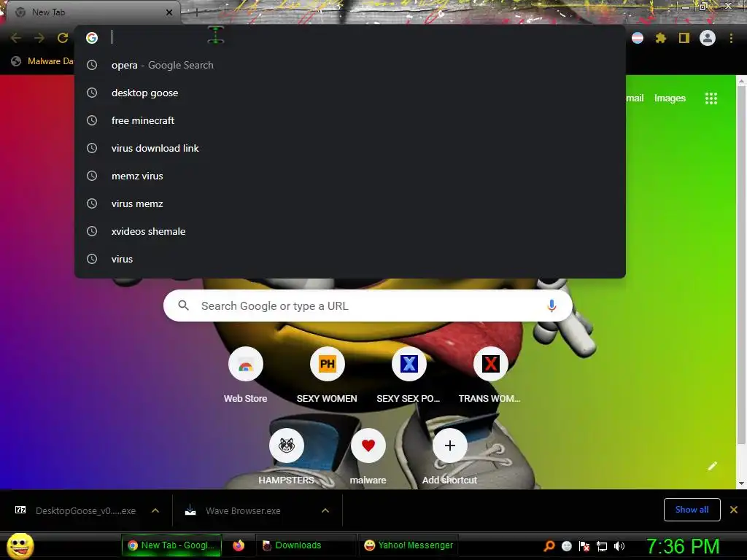Select the last 'virus' suggestion
The width and height of the screenshot is (747, 560).
tap(350, 259)
